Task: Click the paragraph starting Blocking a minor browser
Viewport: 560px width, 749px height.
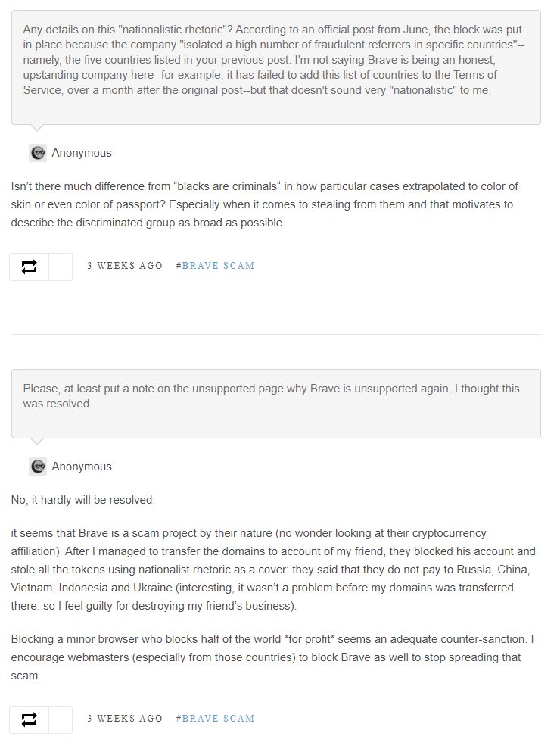Action: click(x=272, y=657)
